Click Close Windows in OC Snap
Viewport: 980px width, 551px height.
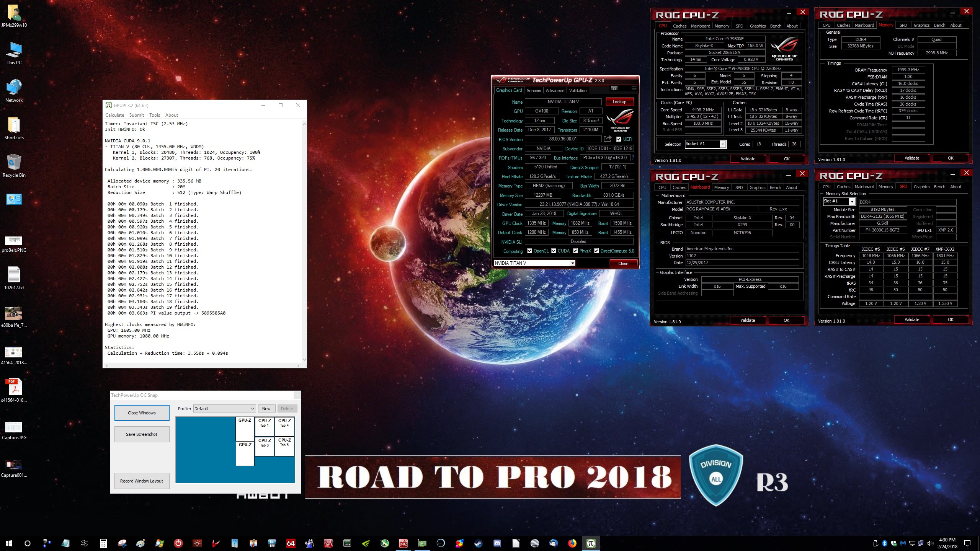click(142, 413)
